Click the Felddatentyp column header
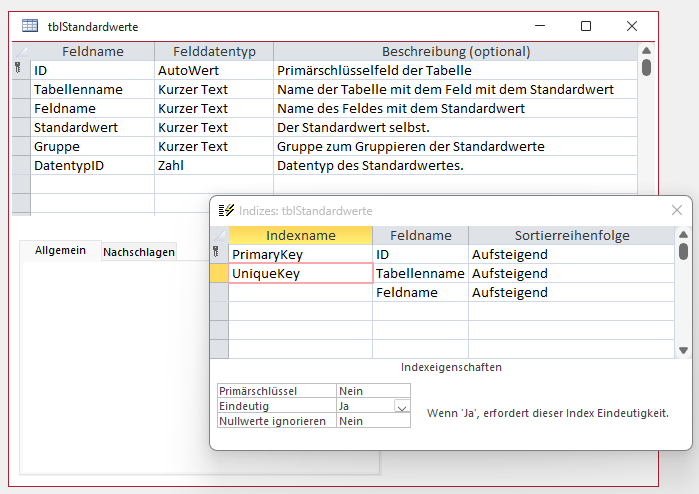 214,52
